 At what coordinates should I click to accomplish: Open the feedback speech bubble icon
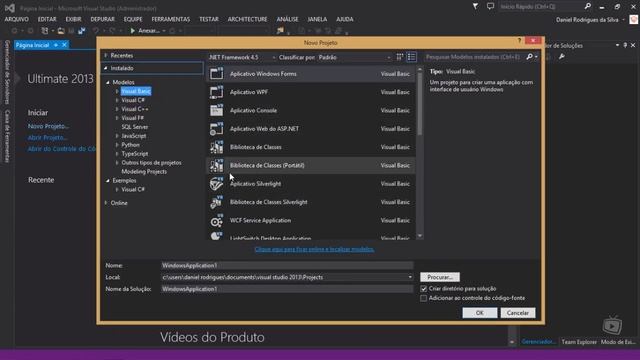pos(490,7)
